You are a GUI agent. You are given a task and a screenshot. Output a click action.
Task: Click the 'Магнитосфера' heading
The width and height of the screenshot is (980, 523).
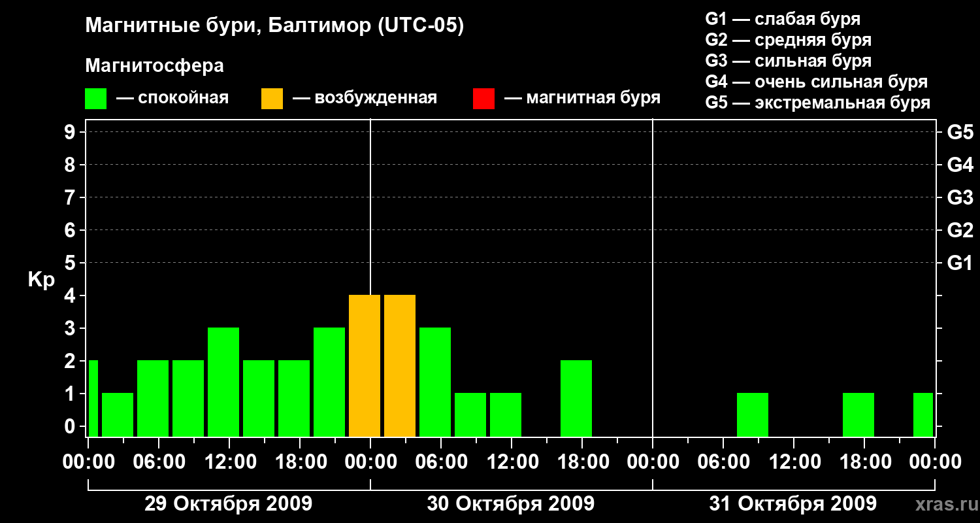tap(155, 66)
